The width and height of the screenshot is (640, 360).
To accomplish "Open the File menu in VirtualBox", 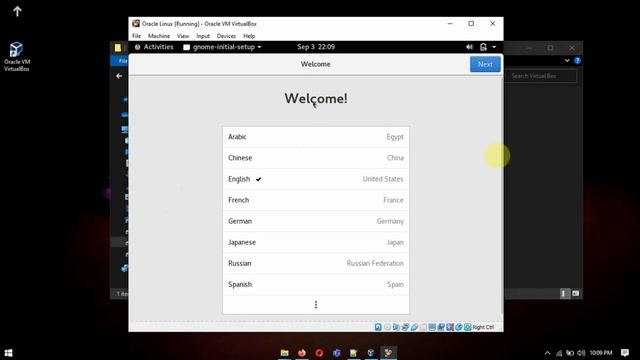I will [x=136, y=36].
